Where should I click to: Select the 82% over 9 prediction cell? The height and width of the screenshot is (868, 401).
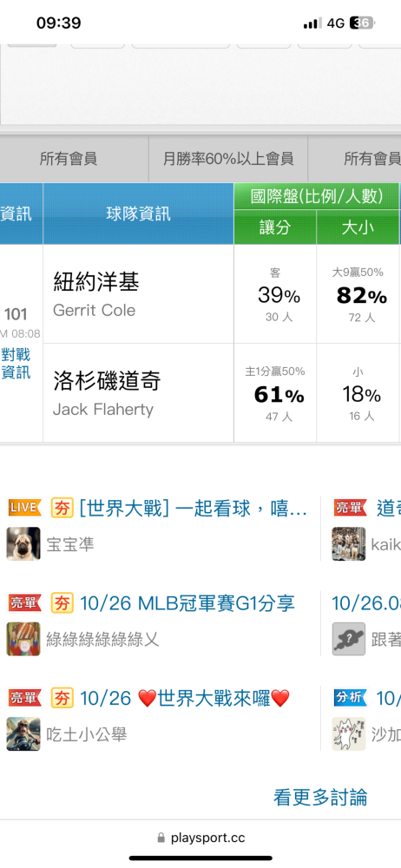coord(358,294)
